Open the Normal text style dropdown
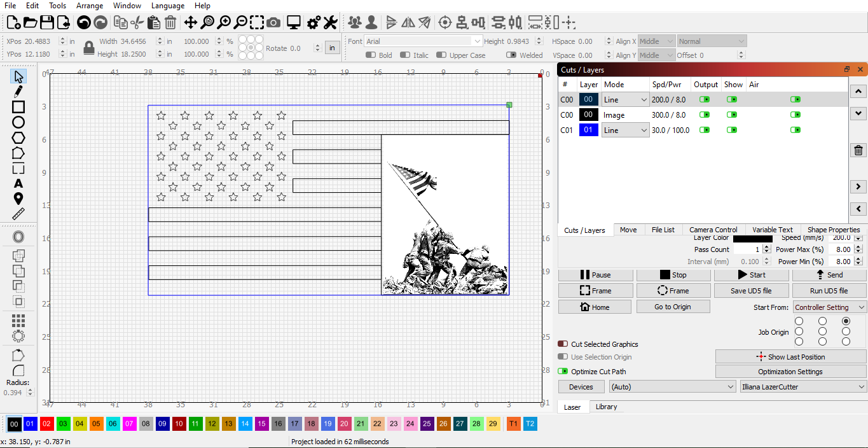The width and height of the screenshot is (868, 448). click(712, 41)
